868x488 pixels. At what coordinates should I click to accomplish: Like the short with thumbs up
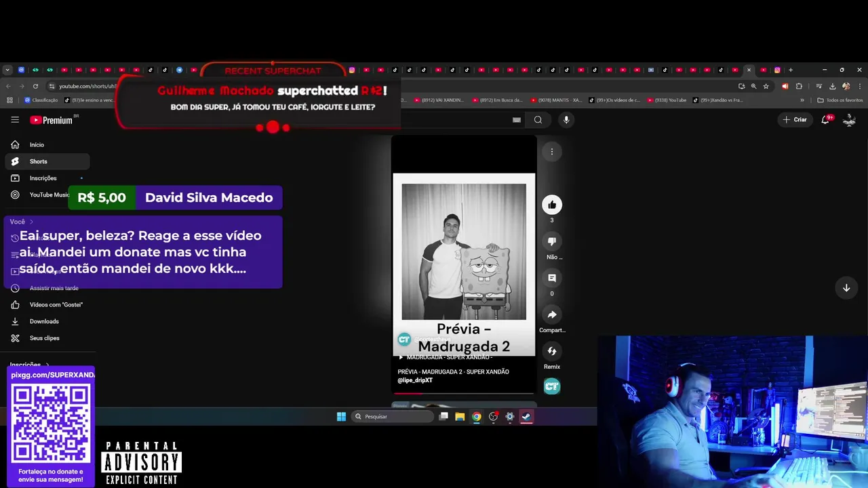(552, 205)
